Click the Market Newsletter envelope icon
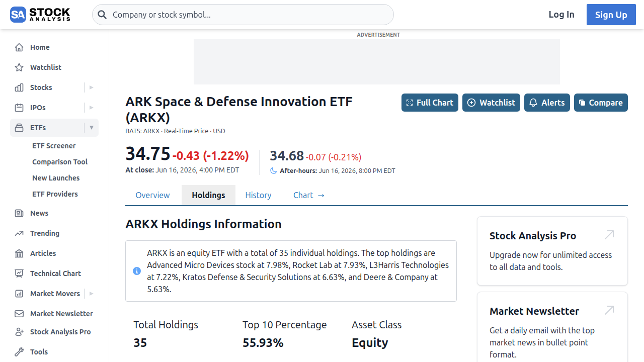 tap(19, 314)
